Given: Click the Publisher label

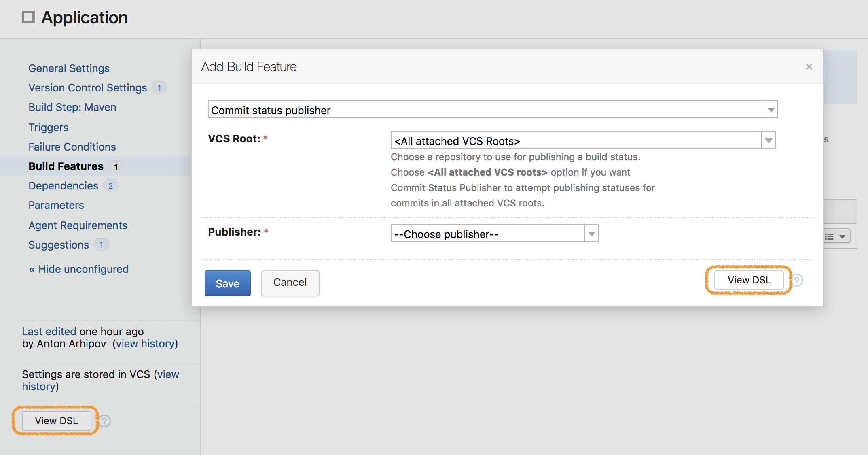Looking at the screenshot, I should click(x=235, y=232).
